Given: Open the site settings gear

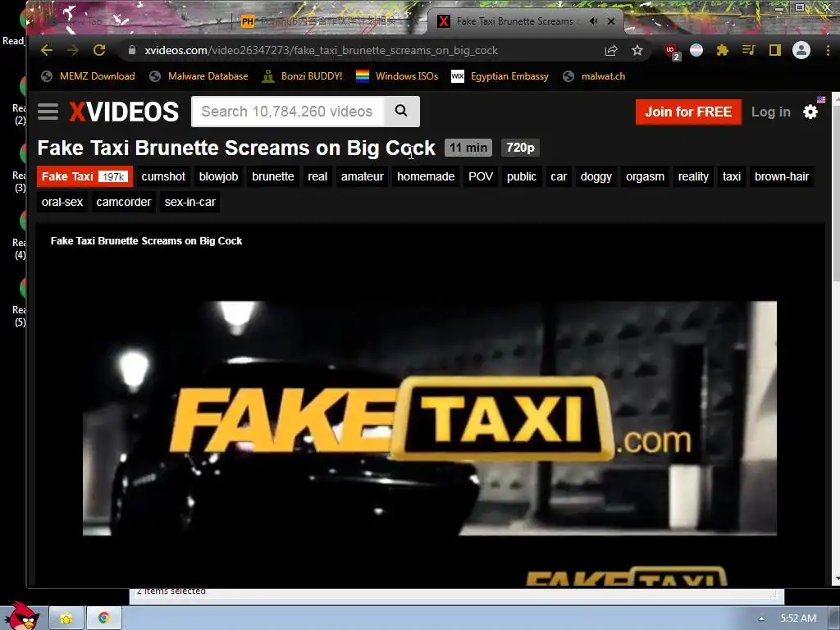Looking at the screenshot, I should coord(810,112).
